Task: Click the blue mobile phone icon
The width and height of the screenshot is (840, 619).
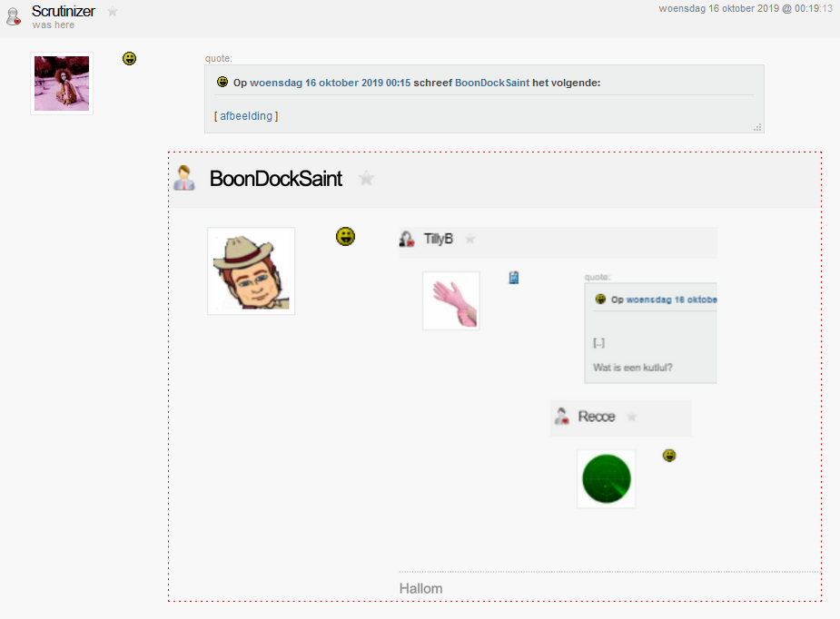Action: click(x=514, y=278)
